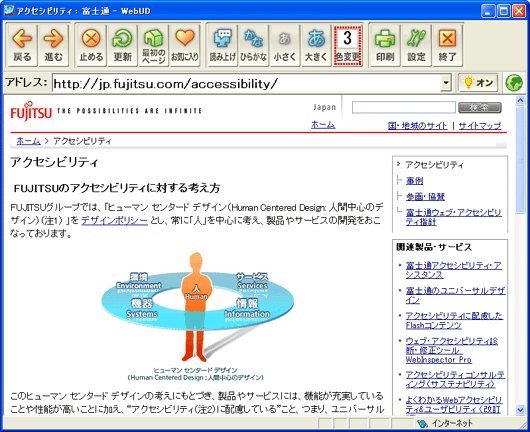Click ホーム in the breadcrumb
The height and width of the screenshot is (432, 530).
pyautogui.click(x=28, y=141)
